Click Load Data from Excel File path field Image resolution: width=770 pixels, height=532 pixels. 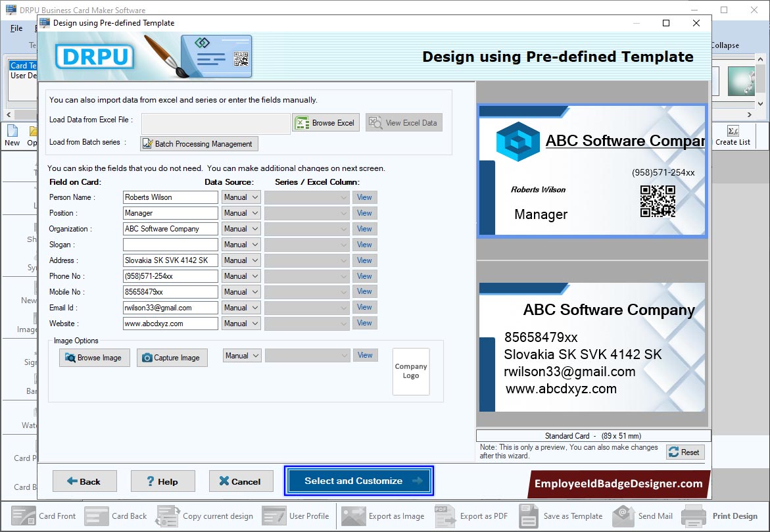click(216, 123)
